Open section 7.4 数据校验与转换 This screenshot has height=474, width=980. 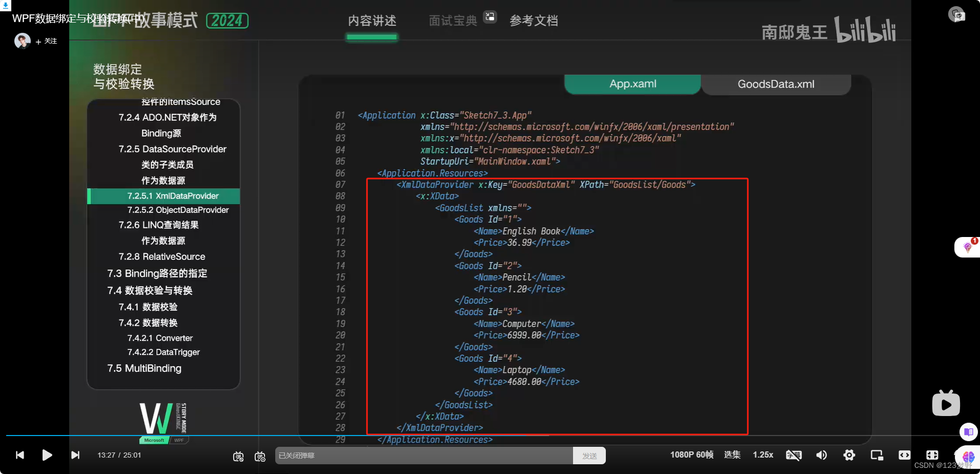pos(150,291)
